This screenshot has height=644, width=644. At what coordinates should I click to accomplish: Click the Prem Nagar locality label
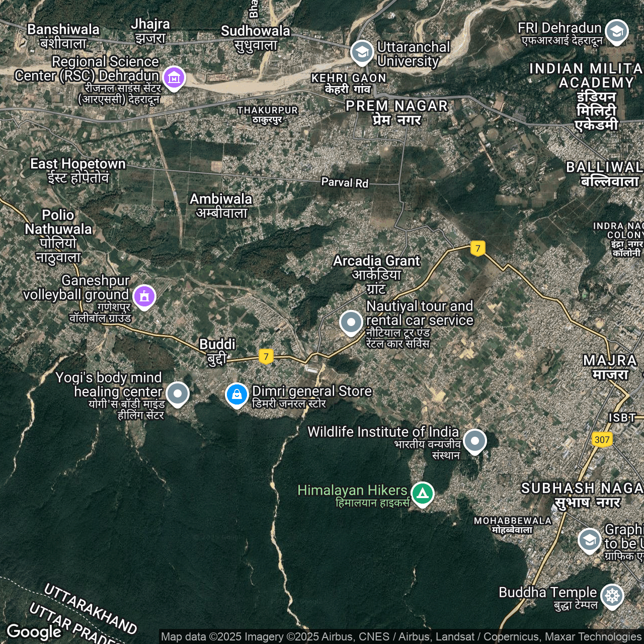click(396, 112)
